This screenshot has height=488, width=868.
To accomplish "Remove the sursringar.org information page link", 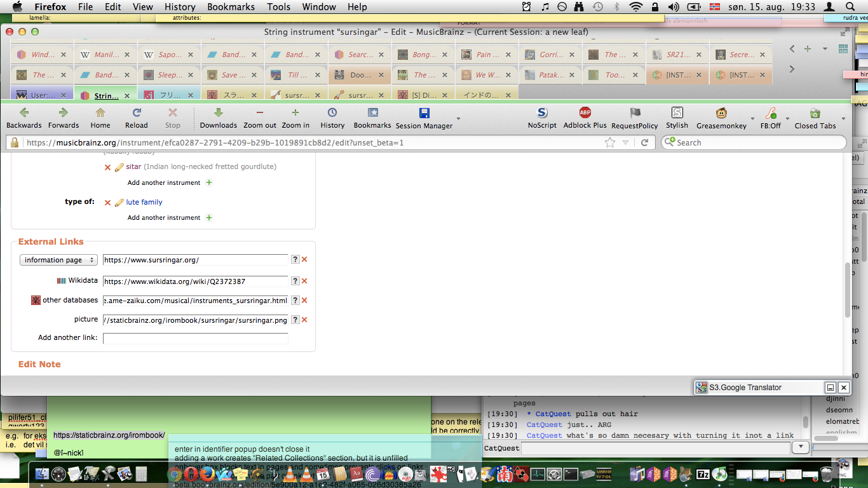I will click(304, 259).
